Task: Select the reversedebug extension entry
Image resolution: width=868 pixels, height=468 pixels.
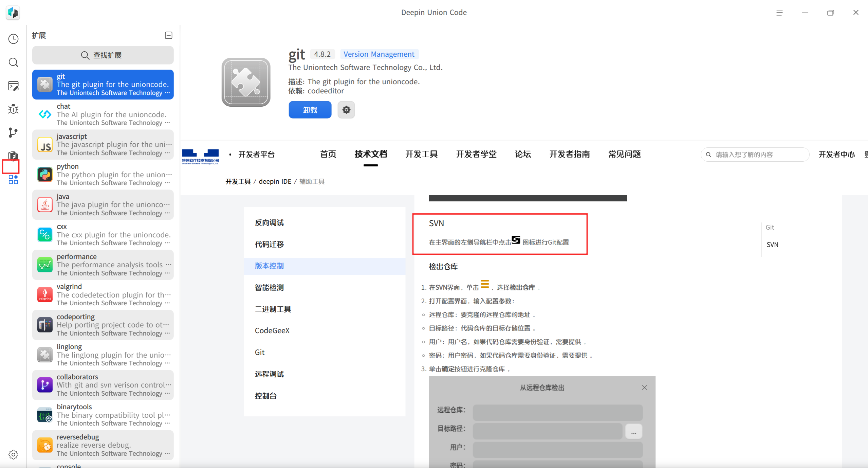Action: point(103,445)
